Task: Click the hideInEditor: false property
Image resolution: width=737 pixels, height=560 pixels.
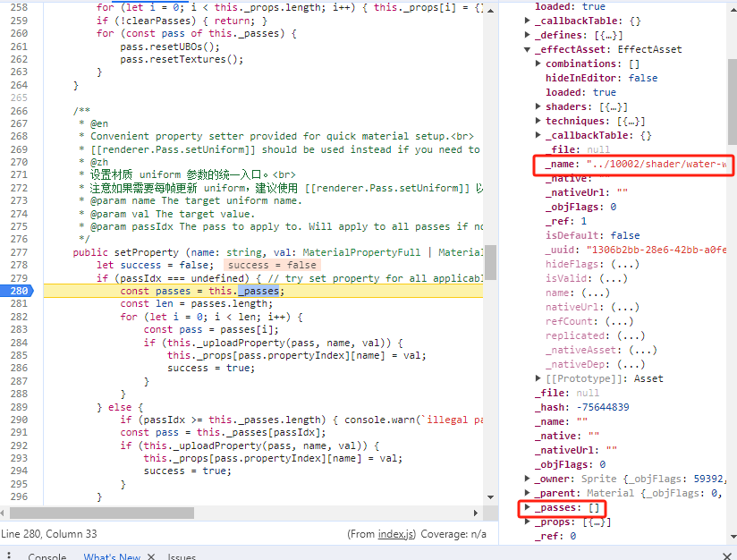Action: 602,78
